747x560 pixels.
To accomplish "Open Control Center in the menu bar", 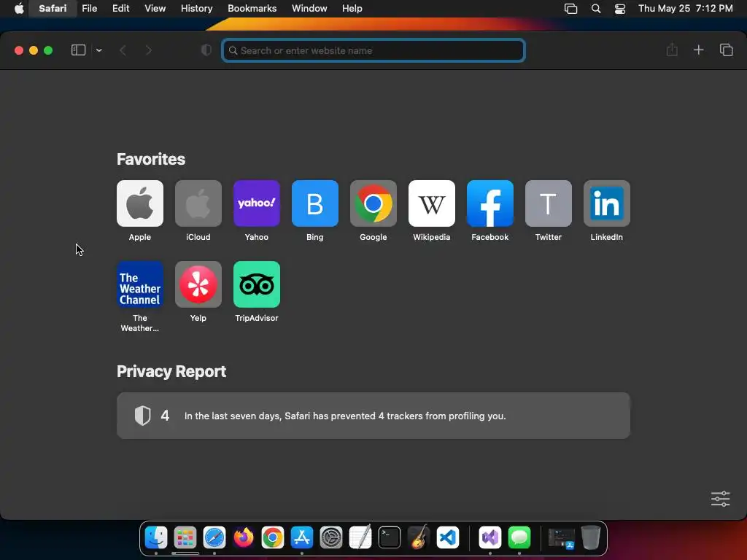I will point(620,9).
